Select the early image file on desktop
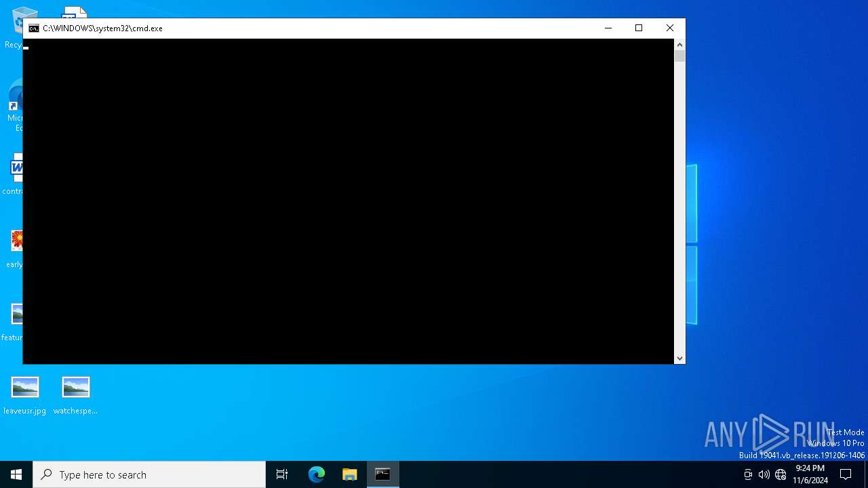868x488 pixels. pyautogui.click(x=14, y=249)
